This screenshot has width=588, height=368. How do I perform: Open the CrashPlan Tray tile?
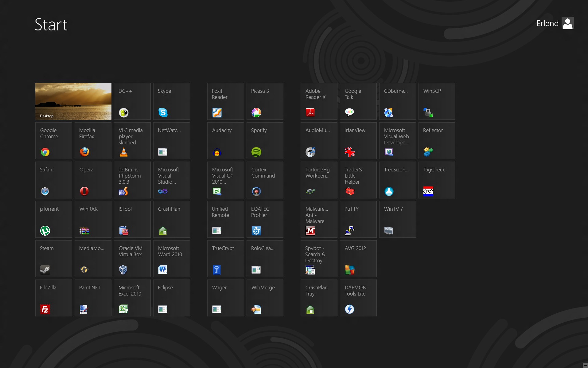pyautogui.click(x=319, y=298)
